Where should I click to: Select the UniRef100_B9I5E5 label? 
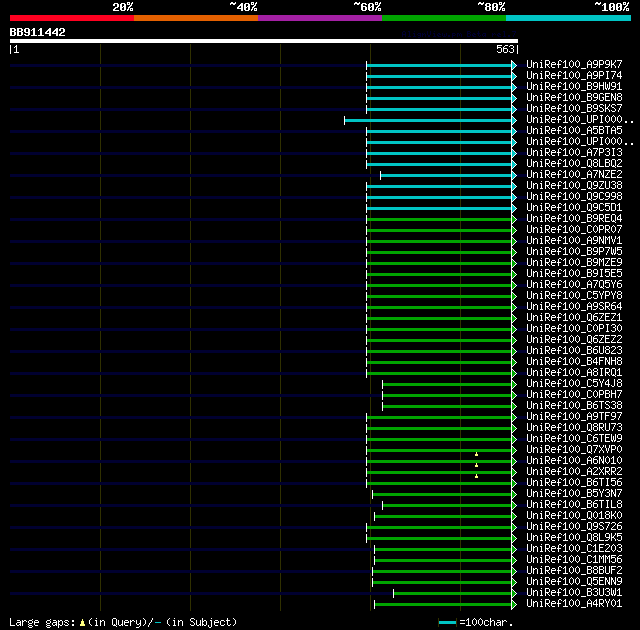point(574,274)
